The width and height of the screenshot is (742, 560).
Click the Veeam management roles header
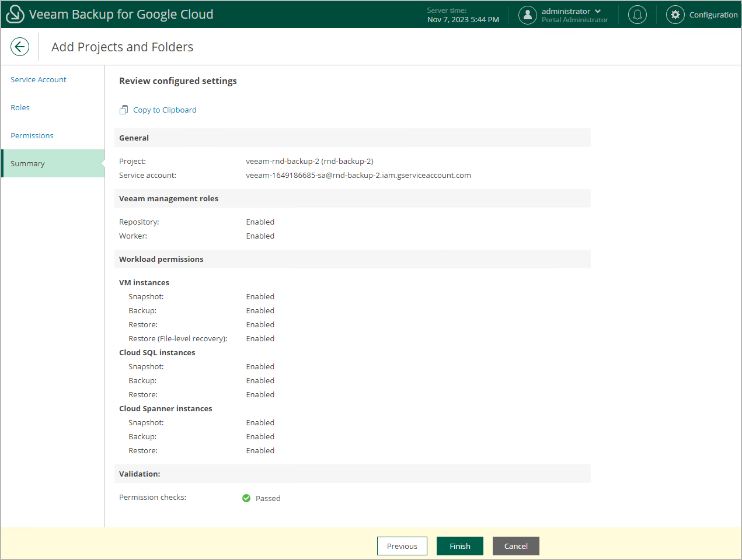click(353, 198)
